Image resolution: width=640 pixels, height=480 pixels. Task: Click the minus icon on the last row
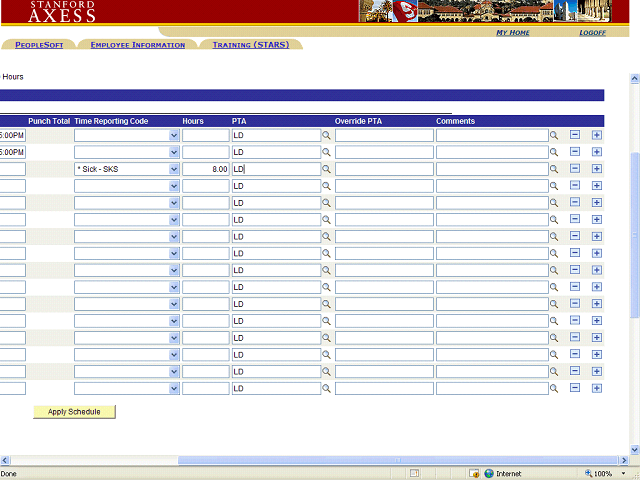point(575,388)
